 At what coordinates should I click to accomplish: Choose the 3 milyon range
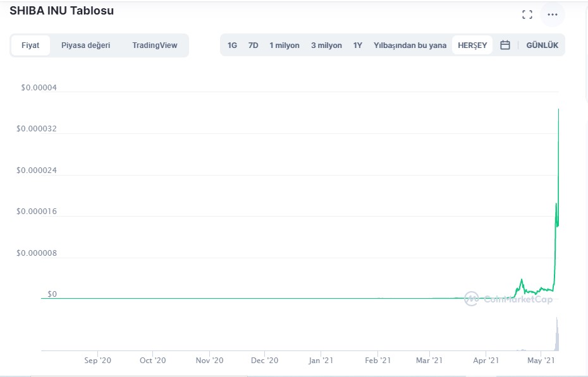pos(326,45)
